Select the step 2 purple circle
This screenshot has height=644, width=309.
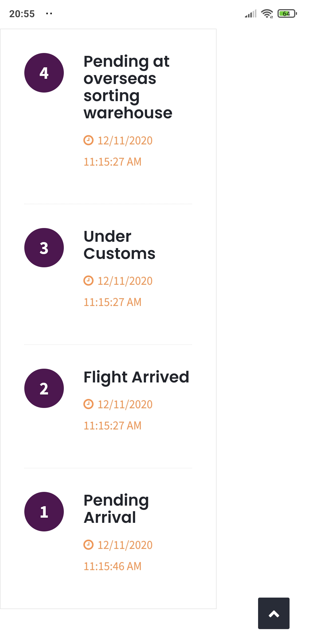point(44,388)
